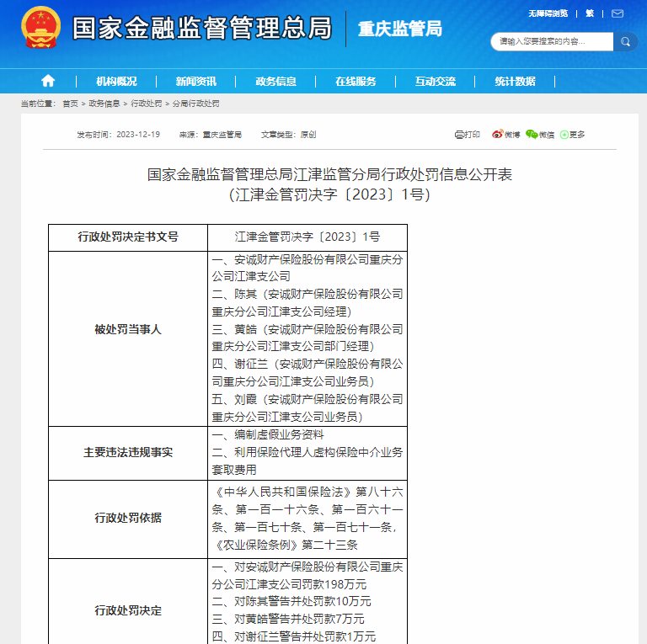Screen dimensions: 647x644
Task: Click table header 被处罚当事人
Action: (x=128, y=329)
